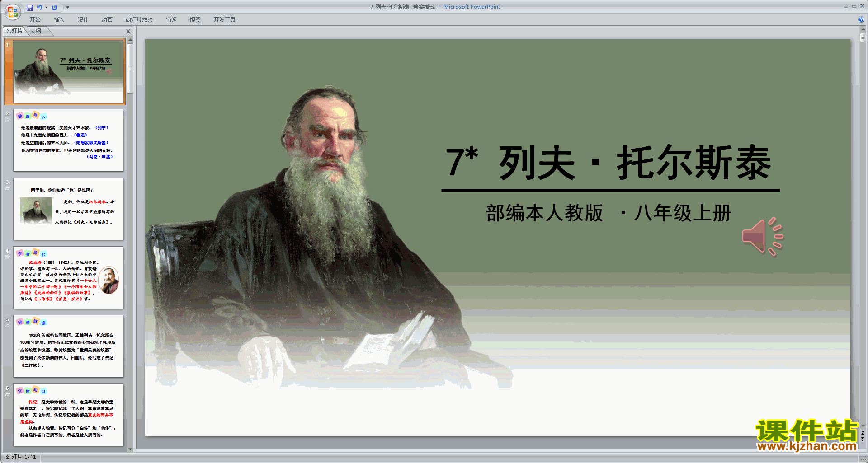Open Customize Quick Access Toolbar dropdown
Screen dimensions: 868x463
pos(67,7)
